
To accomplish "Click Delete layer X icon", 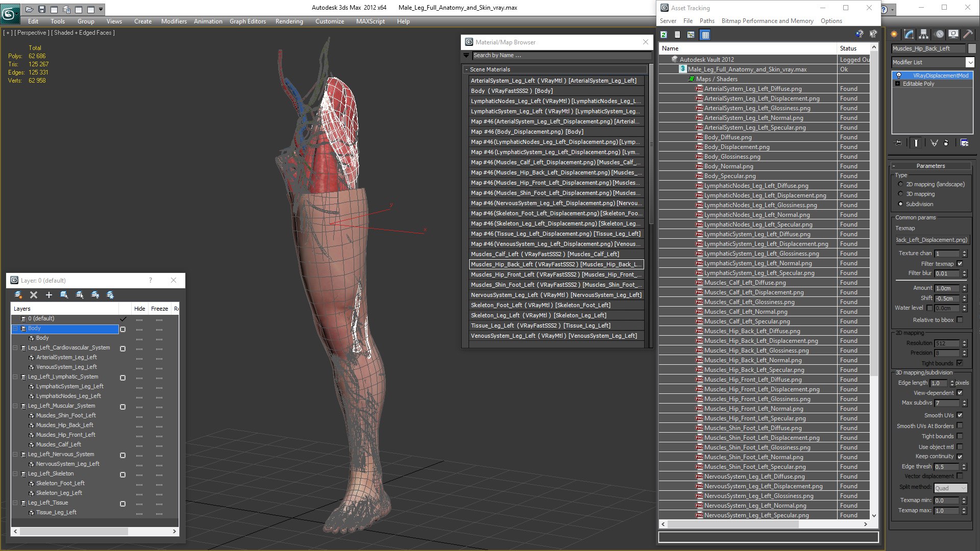I will [x=34, y=295].
